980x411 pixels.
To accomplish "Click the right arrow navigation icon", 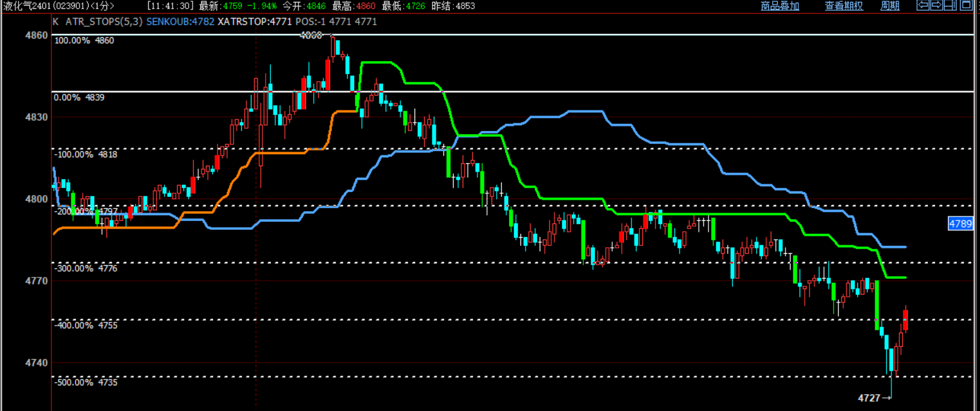I will click(x=936, y=6).
